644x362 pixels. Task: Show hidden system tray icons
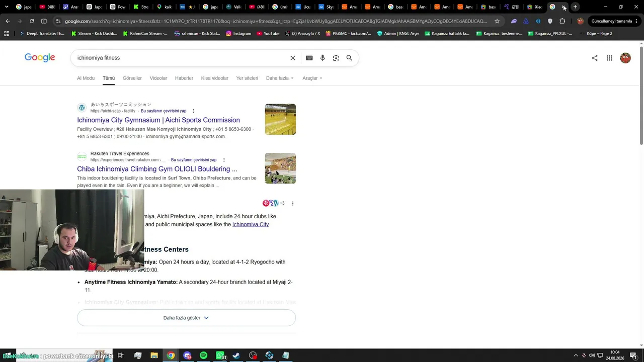coord(576,355)
